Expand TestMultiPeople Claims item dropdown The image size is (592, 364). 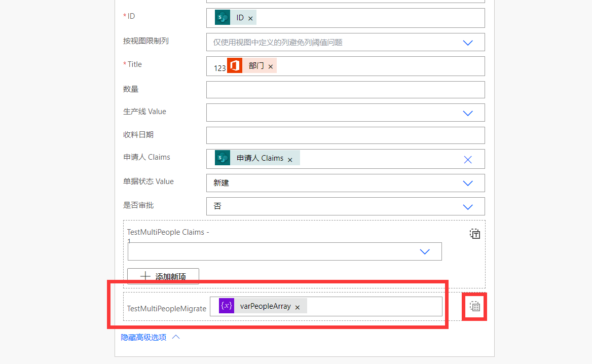click(x=425, y=251)
